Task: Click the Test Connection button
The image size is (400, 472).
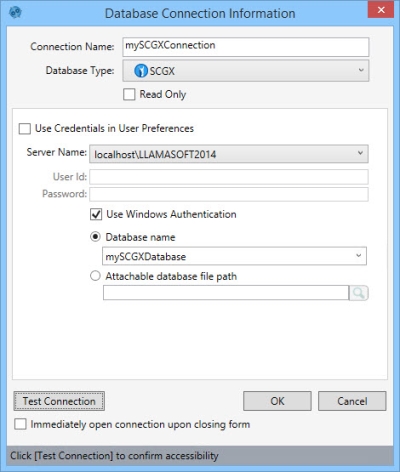Action: 59,401
